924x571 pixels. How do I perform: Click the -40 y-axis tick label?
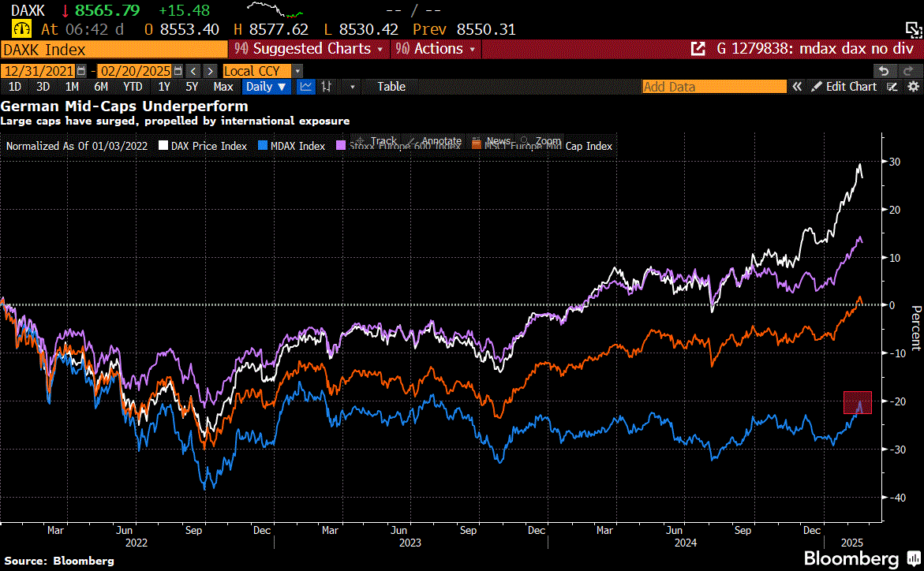click(896, 498)
